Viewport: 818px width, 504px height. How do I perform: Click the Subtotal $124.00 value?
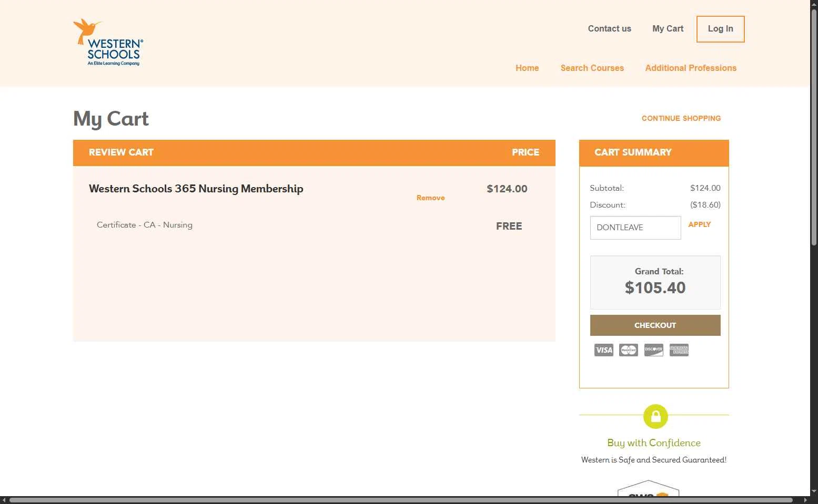[x=705, y=188]
